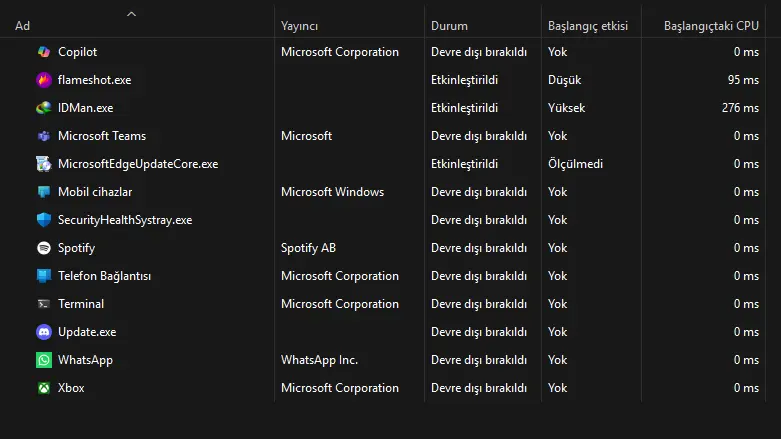Click the Başlangıç etkisi column header
The width and height of the screenshot is (781, 439).
pyautogui.click(x=588, y=26)
